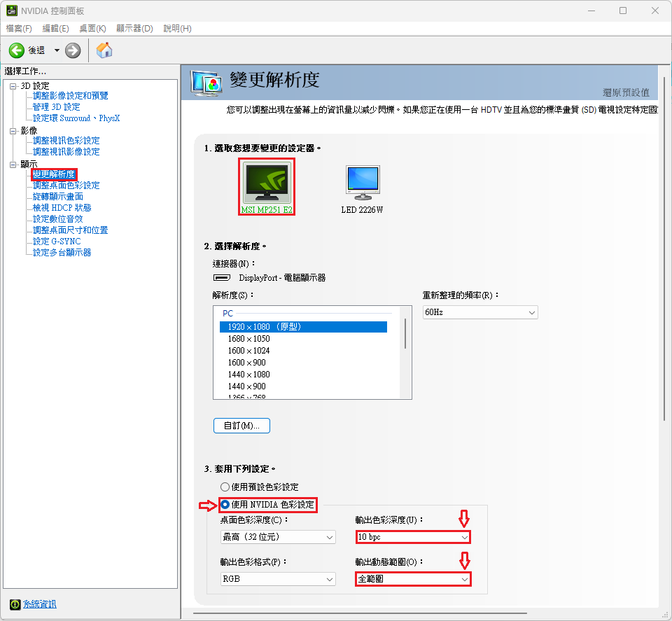Open 桌面色彩深度 dropdown 最高 (32 位元)
672x621 pixels.
click(278, 537)
